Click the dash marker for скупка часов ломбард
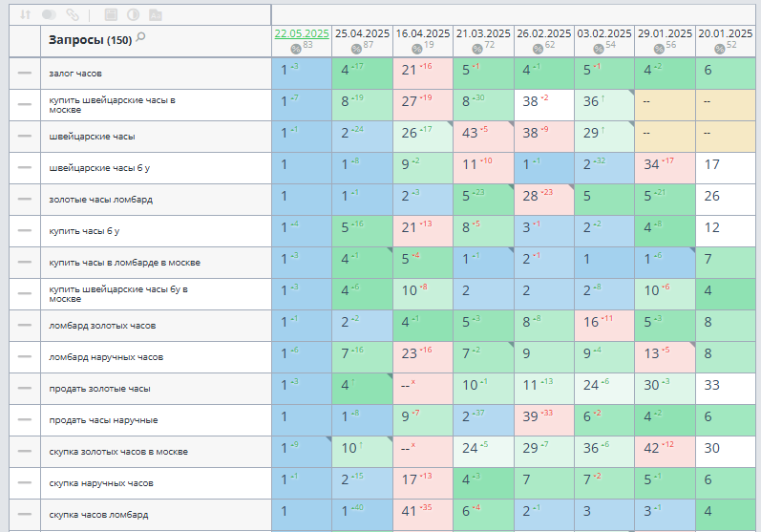This screenshot has height=532, width=761. click(25, 515)
